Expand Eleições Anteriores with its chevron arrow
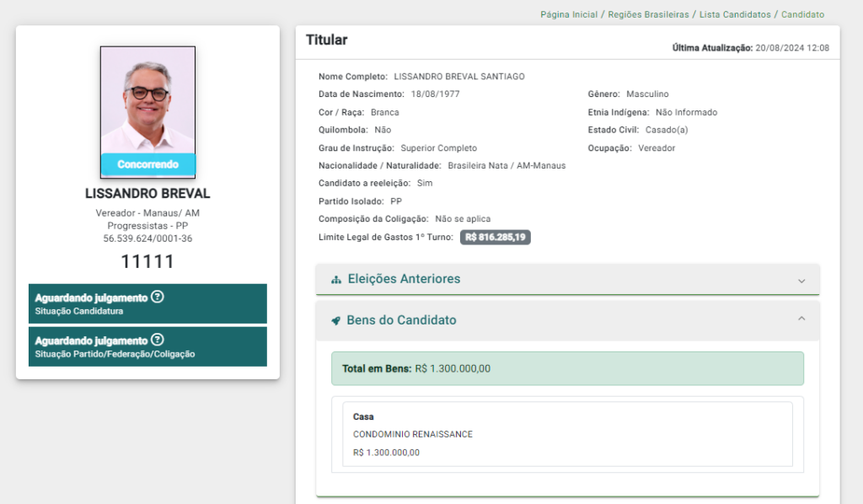Viewport: 863px width, 504px height. tap(801, 281)
